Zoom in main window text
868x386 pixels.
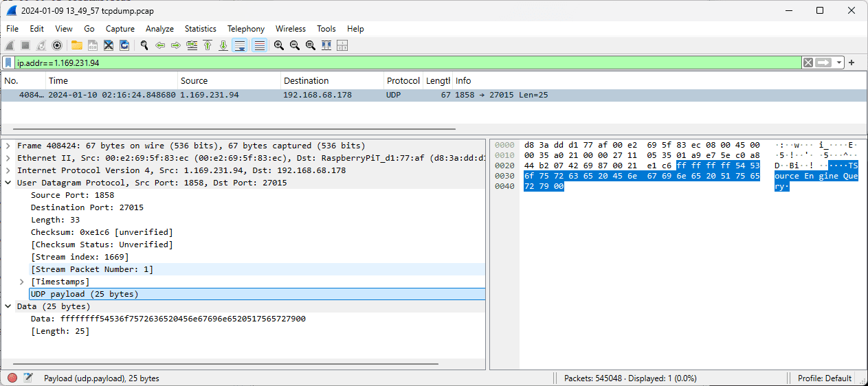(279, 45)
